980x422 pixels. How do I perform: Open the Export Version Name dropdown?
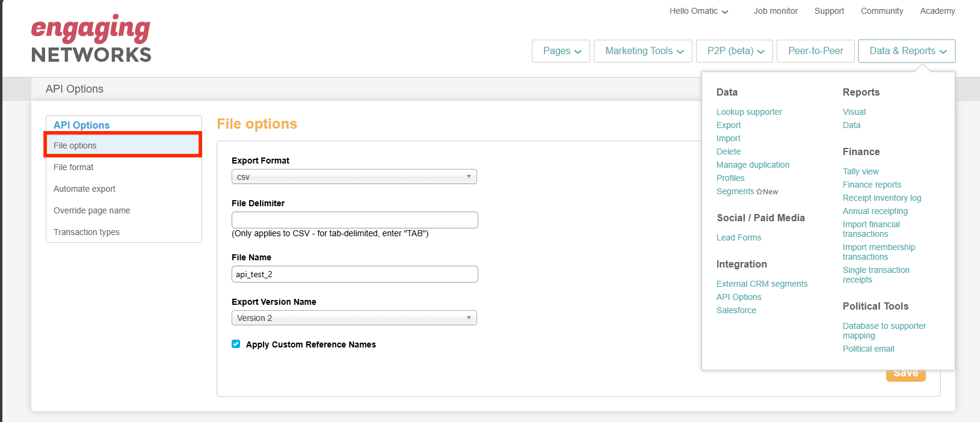354,318
